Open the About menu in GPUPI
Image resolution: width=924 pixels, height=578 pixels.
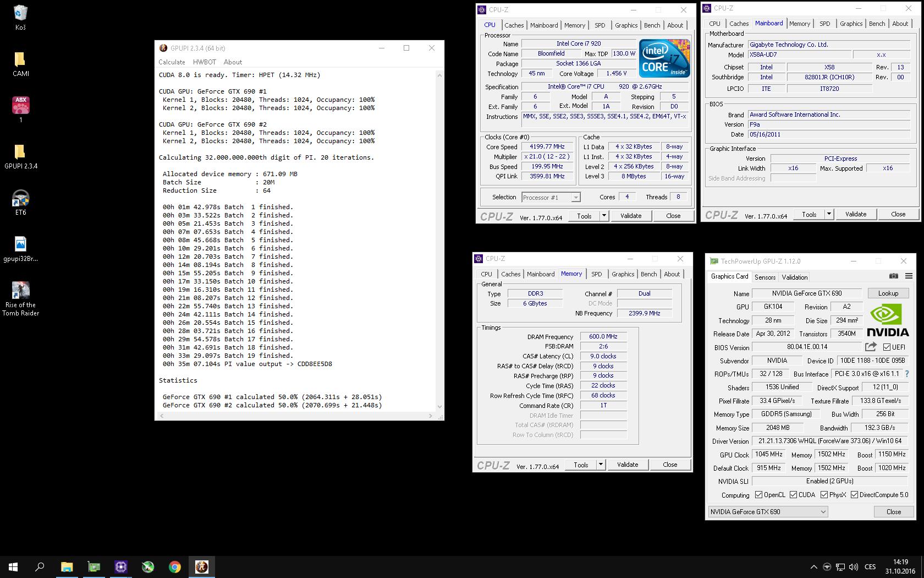tap(233, 62)
